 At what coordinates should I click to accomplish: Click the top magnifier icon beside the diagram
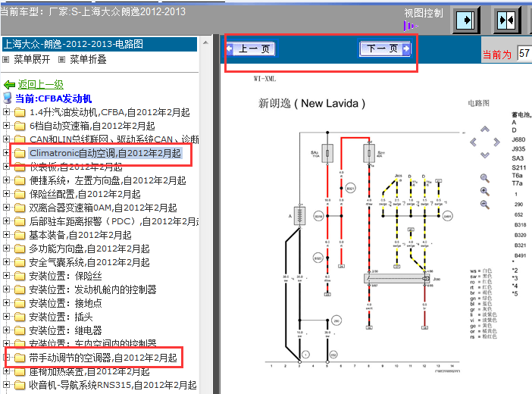point(484,178)
